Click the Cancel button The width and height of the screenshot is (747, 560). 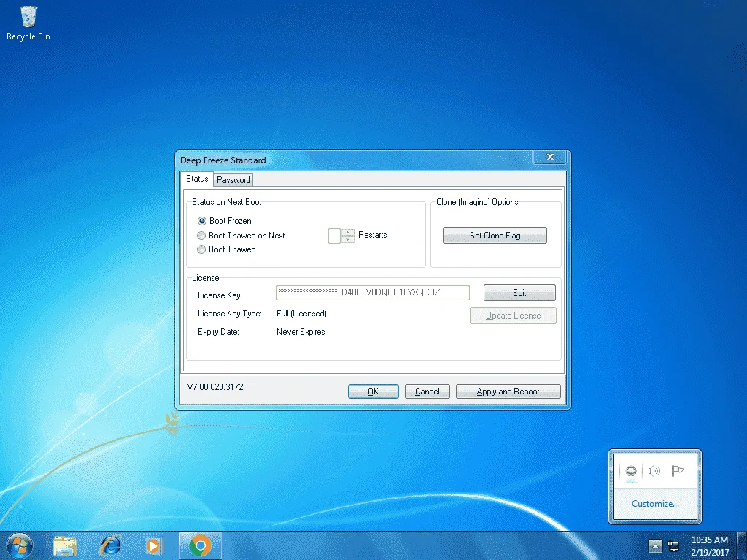pos(427,392)
